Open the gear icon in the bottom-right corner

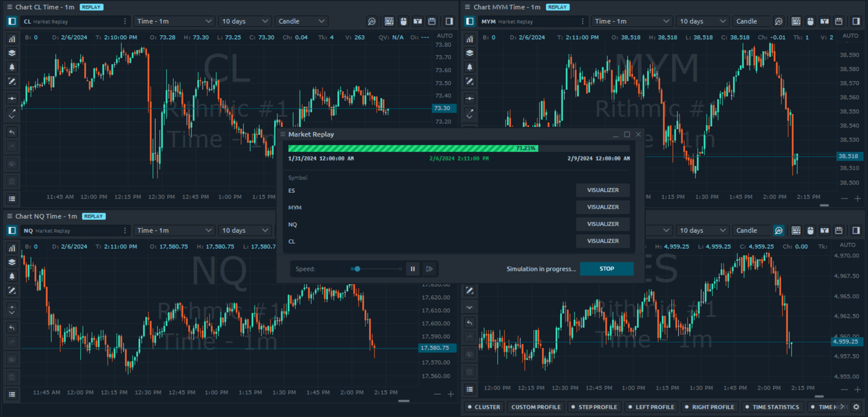tap(856, 407)
